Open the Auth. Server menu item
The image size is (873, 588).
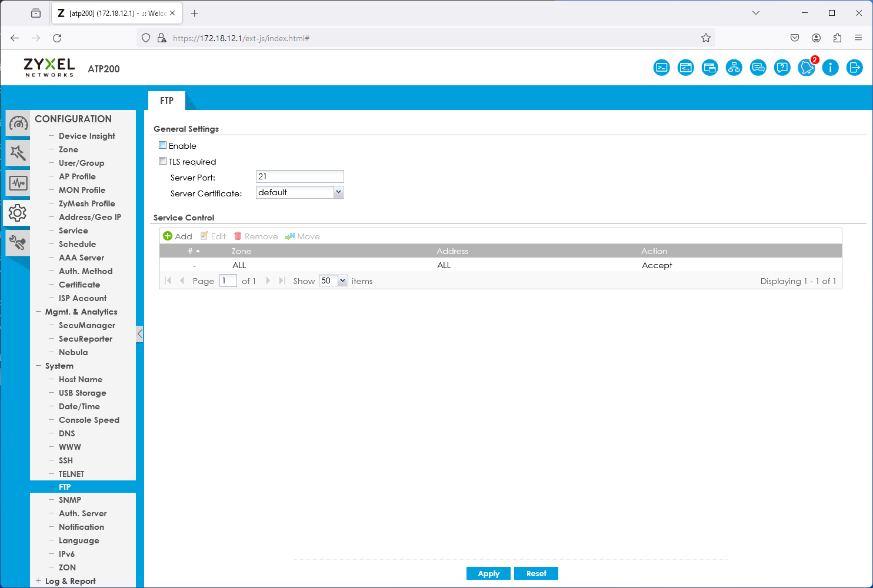pos(83,513)
